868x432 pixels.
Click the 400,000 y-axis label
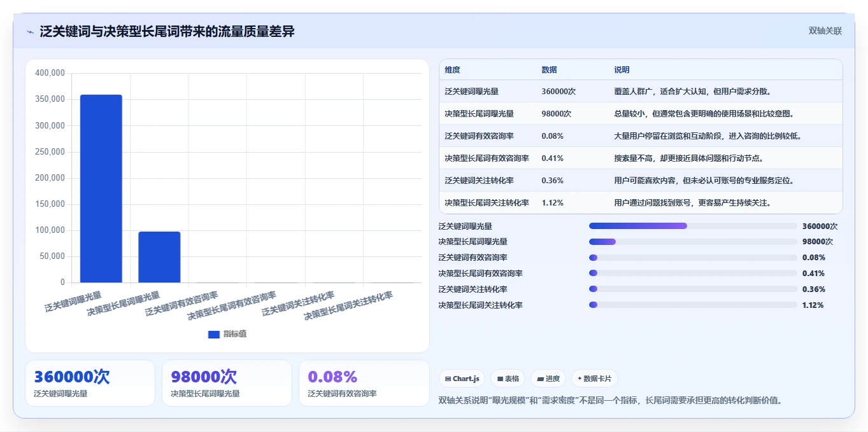point(50,73)
